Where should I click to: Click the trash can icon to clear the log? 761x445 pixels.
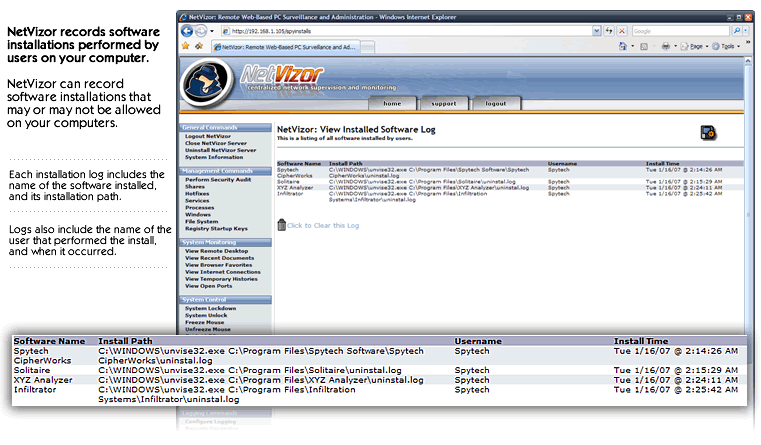click(x=282, y=225)
